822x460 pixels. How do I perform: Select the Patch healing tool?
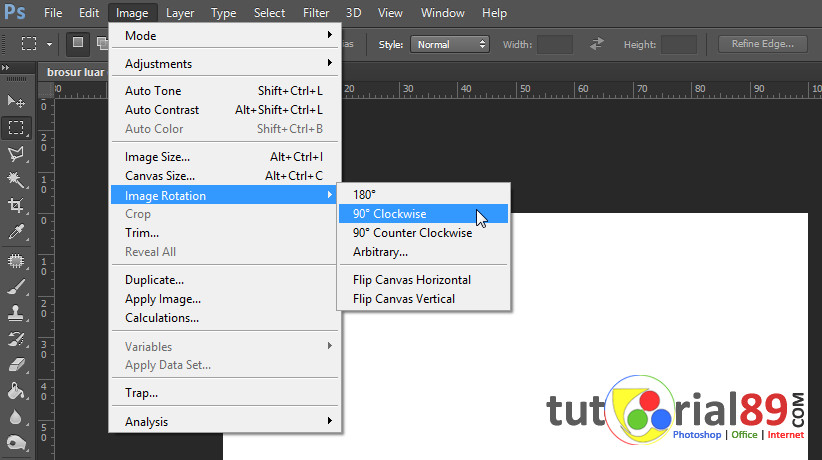click(16, 261)
